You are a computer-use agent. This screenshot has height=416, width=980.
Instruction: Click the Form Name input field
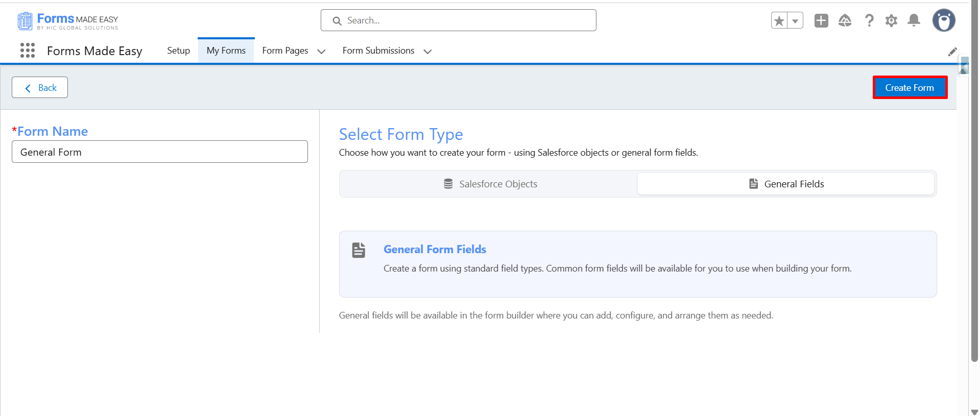tap(160, 152)
